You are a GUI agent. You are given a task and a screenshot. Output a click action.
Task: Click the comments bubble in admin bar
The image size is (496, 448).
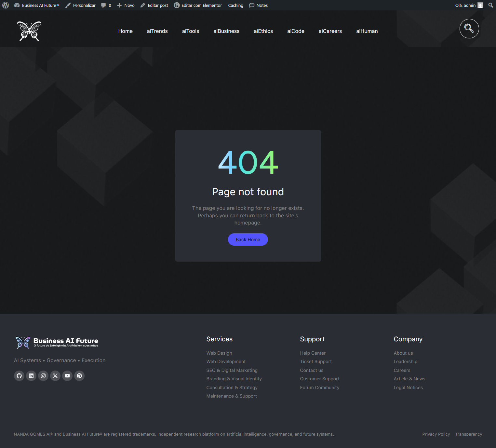pyautogui.click(x=106, y=5)
